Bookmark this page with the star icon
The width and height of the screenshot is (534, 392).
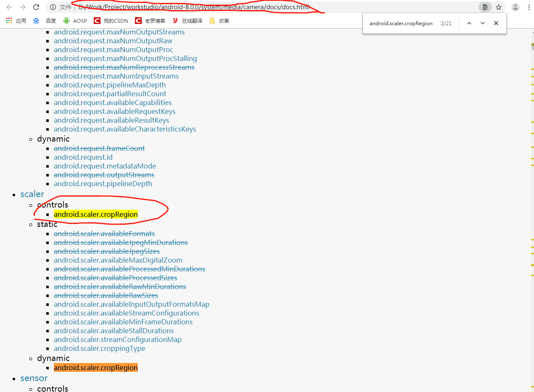pos(499,7)
